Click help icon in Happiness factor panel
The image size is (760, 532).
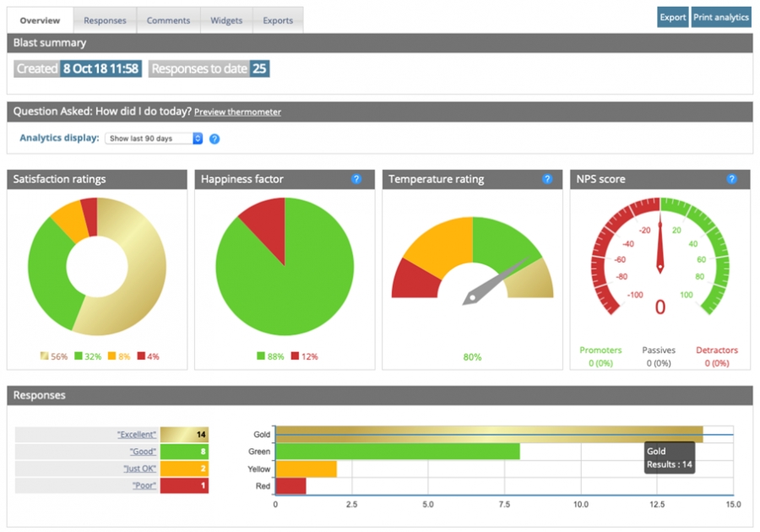(356, 179)
